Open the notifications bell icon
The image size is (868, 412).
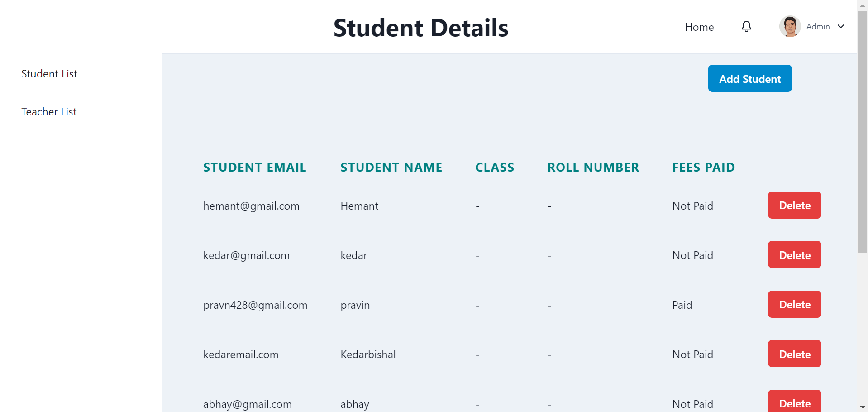click(746, 27)
